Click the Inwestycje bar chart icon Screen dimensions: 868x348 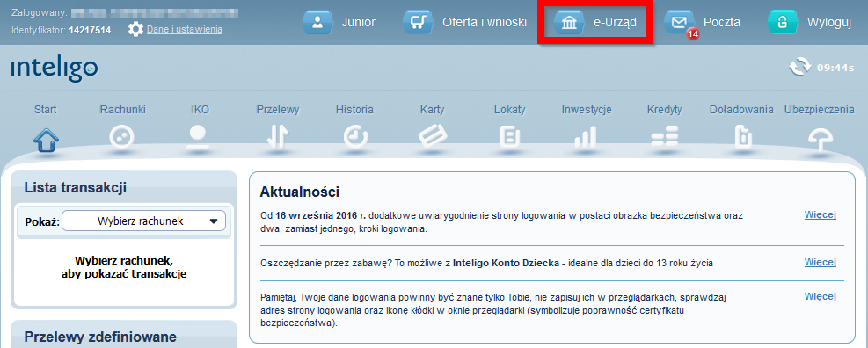(587, 137)
